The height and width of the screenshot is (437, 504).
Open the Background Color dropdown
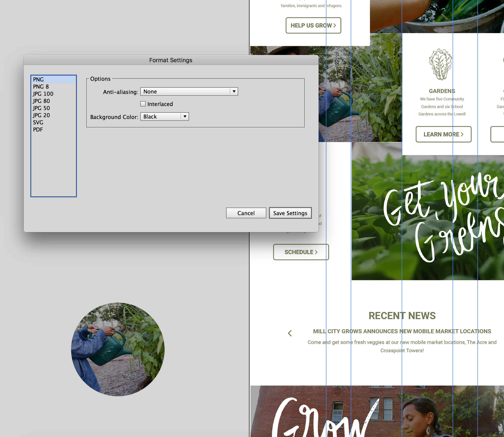[161, 117]
